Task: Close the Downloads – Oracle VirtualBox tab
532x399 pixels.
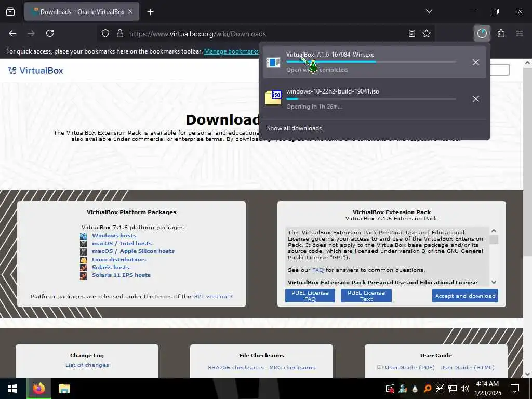Action: click(x=130, y=11)
